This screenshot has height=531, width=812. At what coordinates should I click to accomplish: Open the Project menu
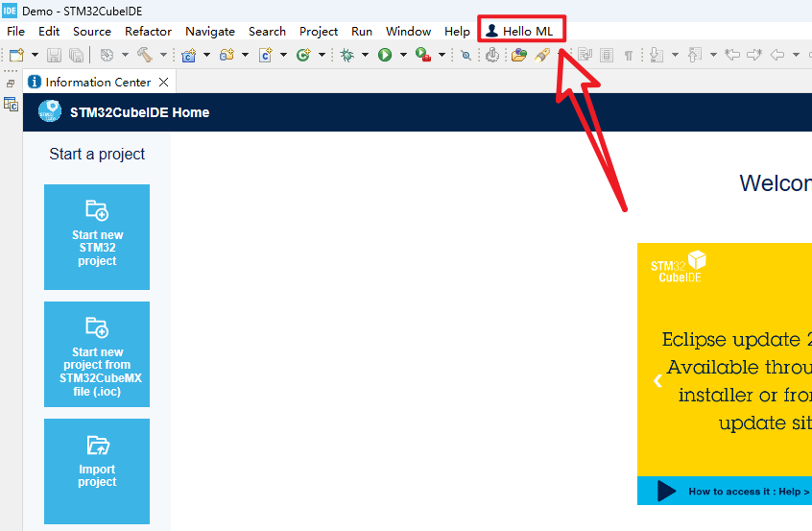(319, 31)
